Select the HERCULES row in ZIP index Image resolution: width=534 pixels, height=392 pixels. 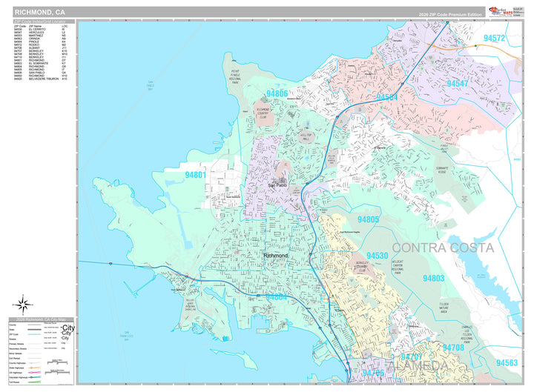pos(41,33)
